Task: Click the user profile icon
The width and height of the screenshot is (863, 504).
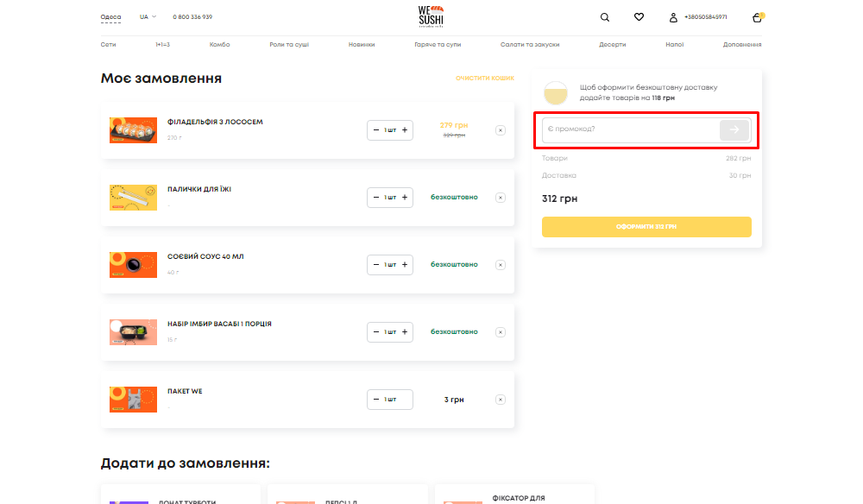Action: [673, 17]
